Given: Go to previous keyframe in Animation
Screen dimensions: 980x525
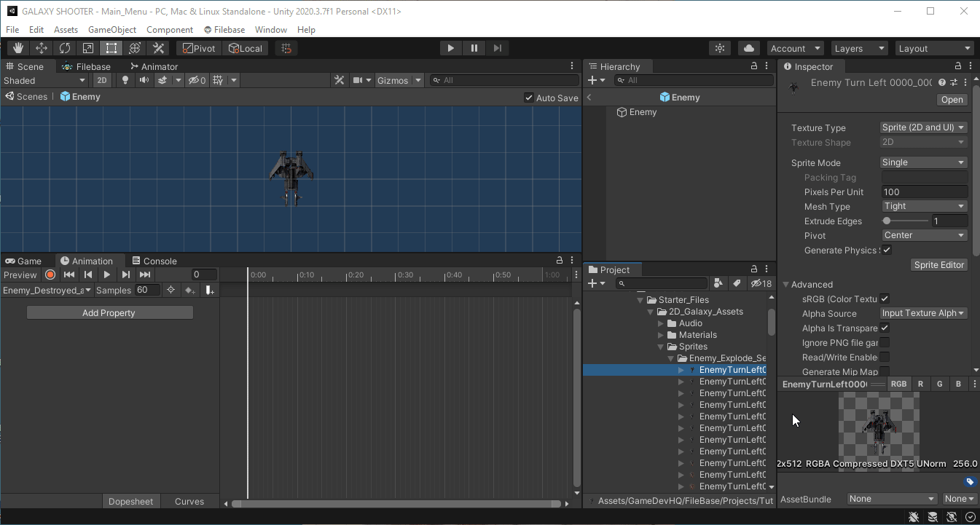Looking at the screenshot, I should pos(88,275).
